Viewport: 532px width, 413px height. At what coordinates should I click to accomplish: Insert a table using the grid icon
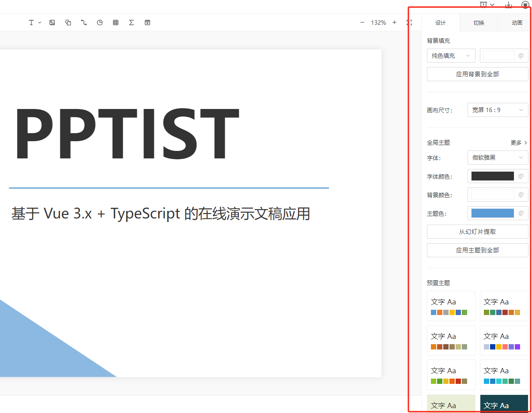(x=116, y=22)
